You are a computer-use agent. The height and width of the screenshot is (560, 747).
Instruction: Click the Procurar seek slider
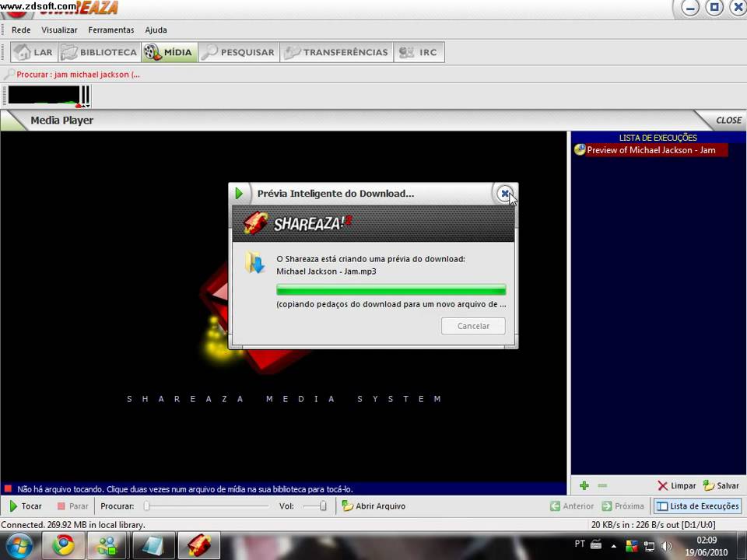tap(206, 506)
